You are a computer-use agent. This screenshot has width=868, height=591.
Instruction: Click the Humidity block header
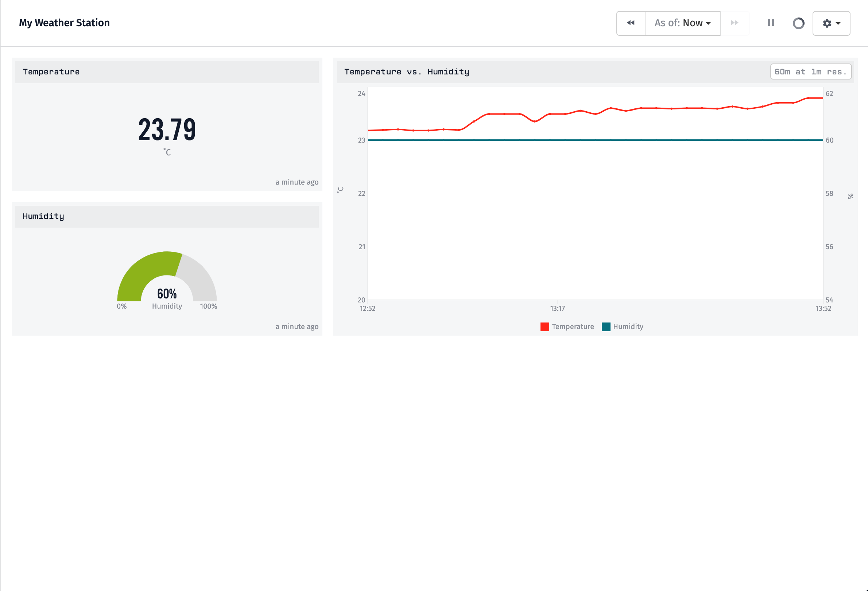pyautogui.click(x=167, y=217)
